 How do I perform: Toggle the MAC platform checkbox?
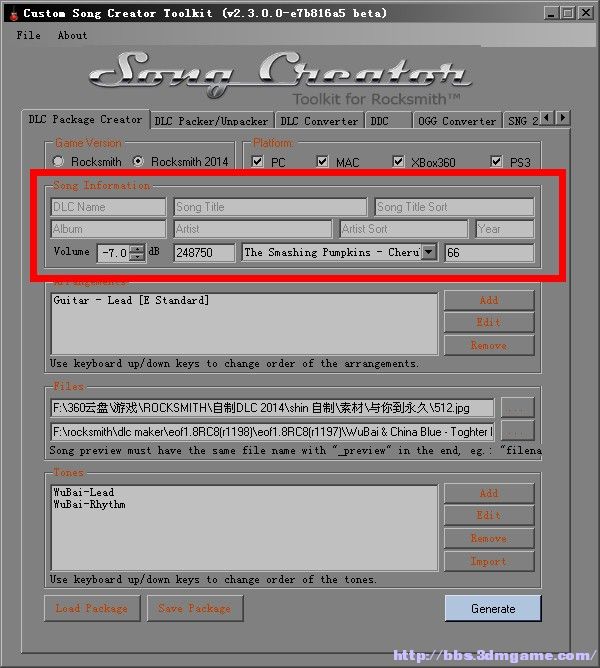click(x=322, y=161)
